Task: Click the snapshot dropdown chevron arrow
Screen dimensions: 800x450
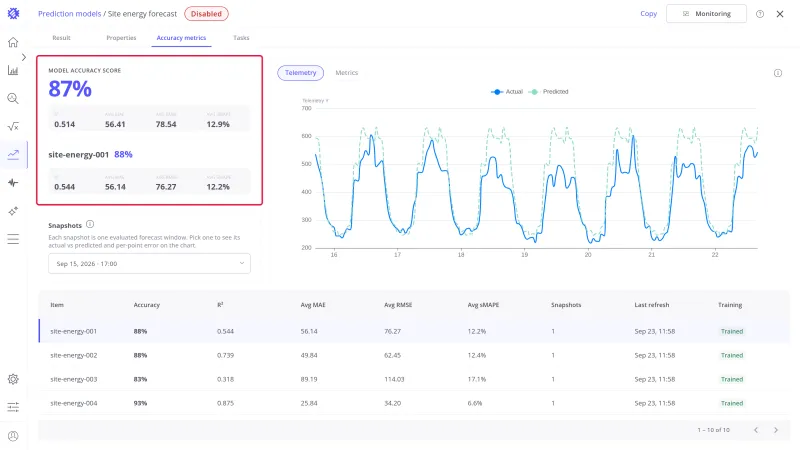Action: click(x=242, y=263)
